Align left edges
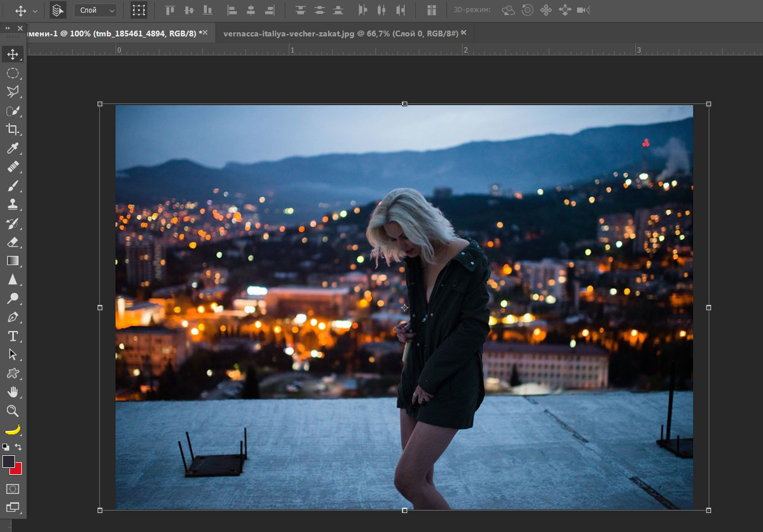Screen dimensions: 763x532 232,10
